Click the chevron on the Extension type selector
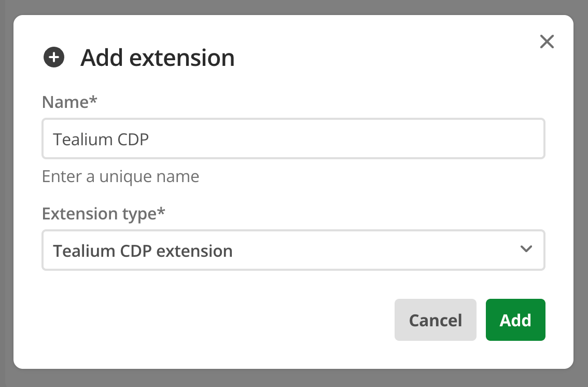 coord(526,250)
